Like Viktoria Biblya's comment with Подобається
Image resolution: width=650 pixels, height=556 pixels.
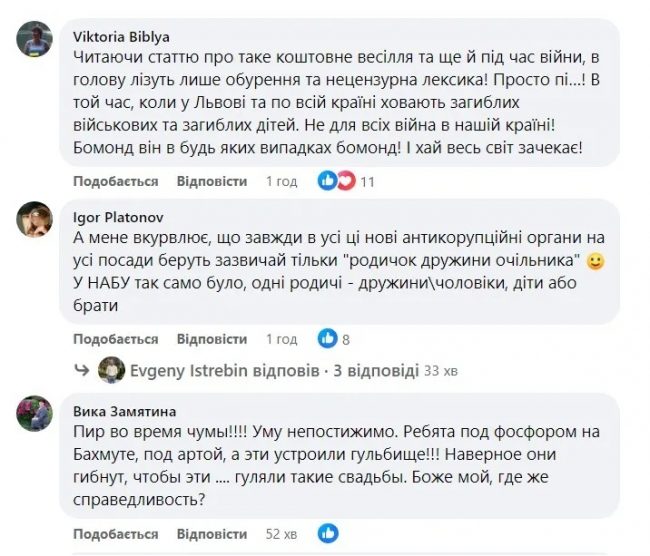[x=115, y=182]
